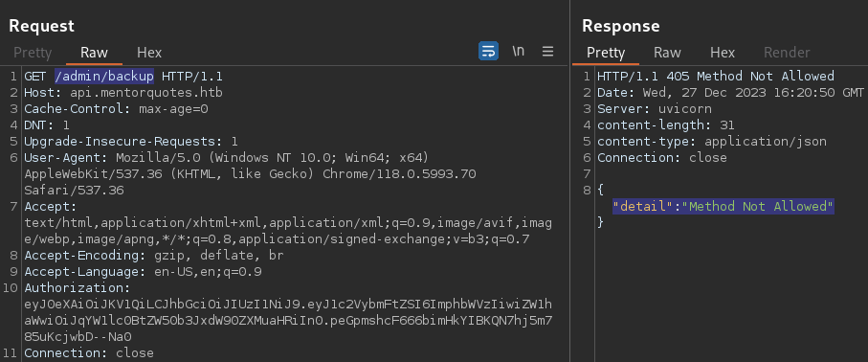The image size is (868, 362).
Task: Open the Response Hex tab
Action: pos(723,53)
